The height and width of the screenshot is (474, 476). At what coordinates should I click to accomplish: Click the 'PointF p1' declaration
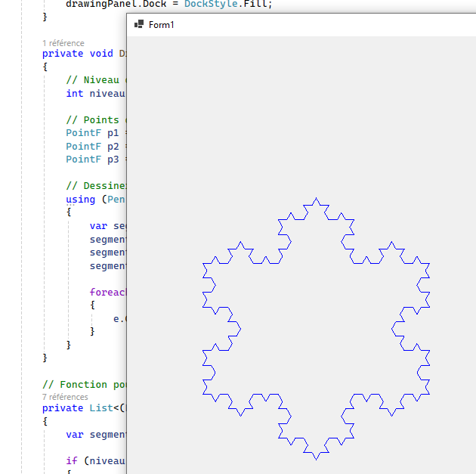click(93, 133)
